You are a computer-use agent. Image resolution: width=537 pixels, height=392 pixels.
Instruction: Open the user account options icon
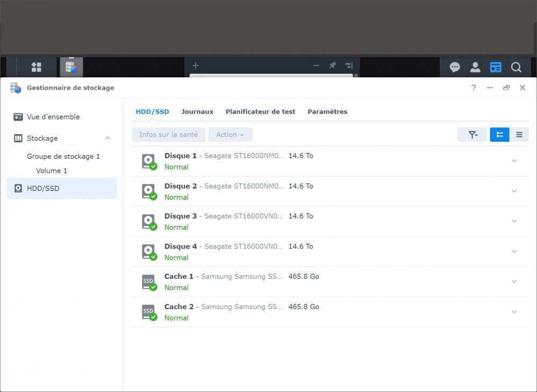(x=475, y=67)
